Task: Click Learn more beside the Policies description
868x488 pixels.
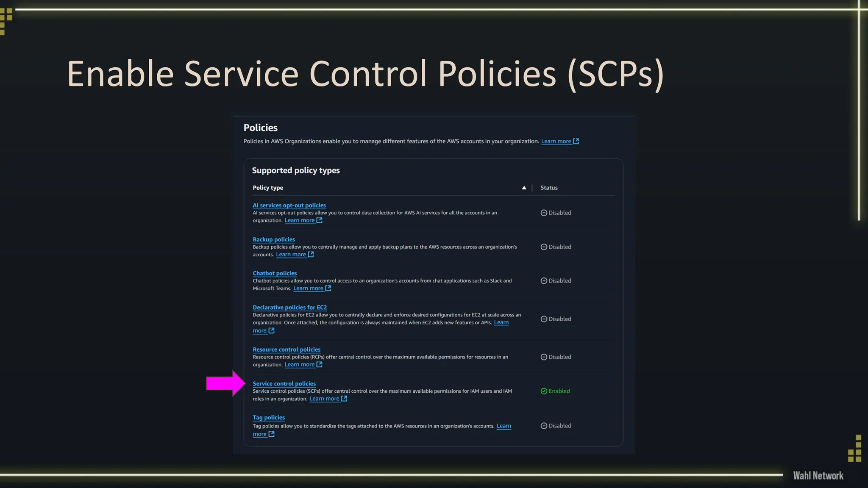Action: (556, 141)
